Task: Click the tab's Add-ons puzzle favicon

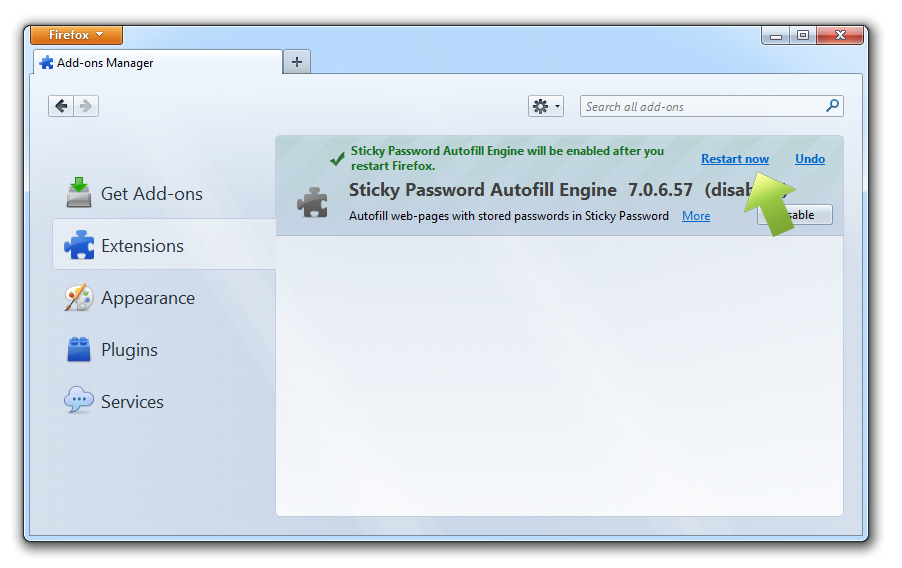Action: coord(46,63)
